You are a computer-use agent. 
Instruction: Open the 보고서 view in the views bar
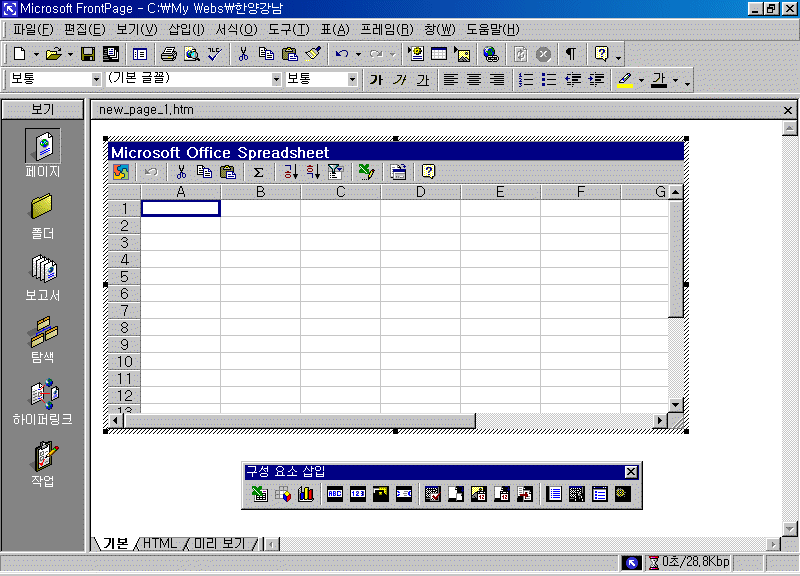[43, 278]
